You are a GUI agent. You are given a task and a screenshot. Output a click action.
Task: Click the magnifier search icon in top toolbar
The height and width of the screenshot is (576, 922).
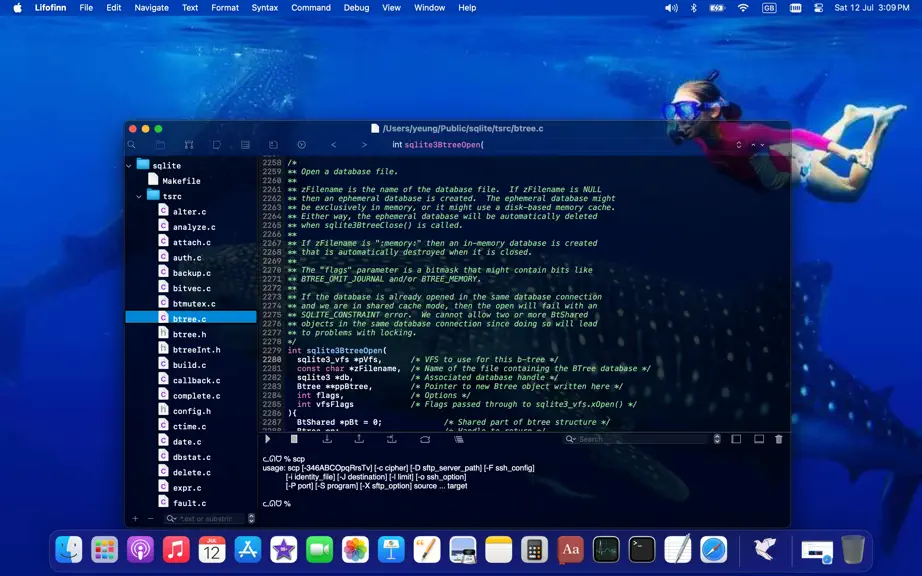point(132,145)
